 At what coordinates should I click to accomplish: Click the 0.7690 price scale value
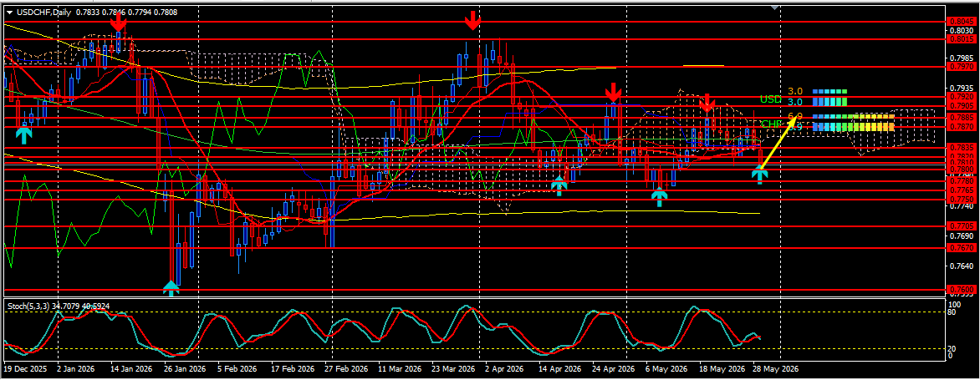pos(962,236)
